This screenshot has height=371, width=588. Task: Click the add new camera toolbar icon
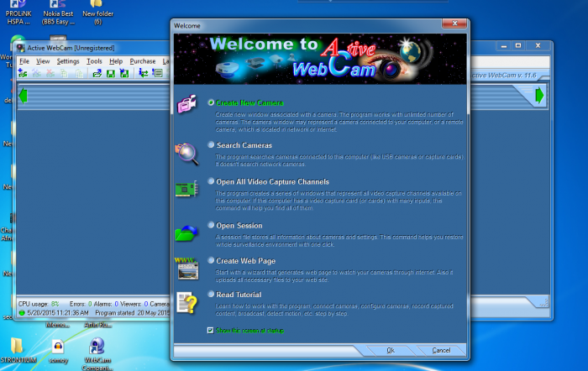tap(23, 74)
